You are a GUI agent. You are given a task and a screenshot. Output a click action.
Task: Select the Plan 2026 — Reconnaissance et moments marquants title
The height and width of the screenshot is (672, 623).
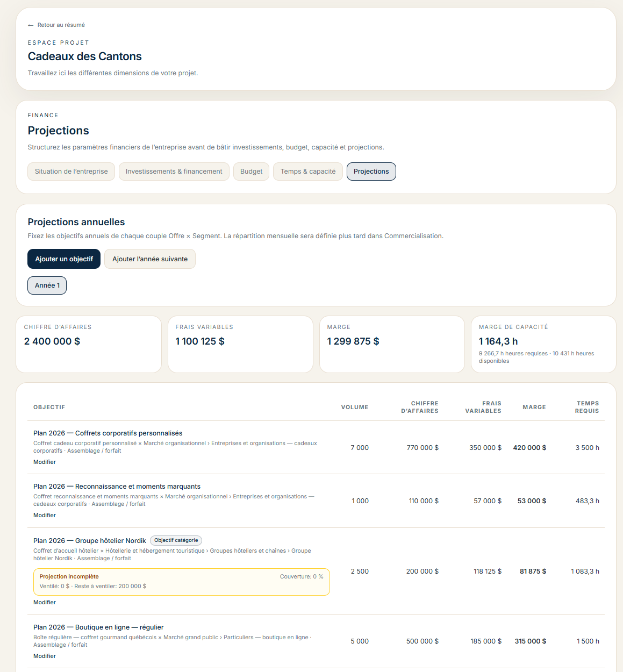coord(117,487)
